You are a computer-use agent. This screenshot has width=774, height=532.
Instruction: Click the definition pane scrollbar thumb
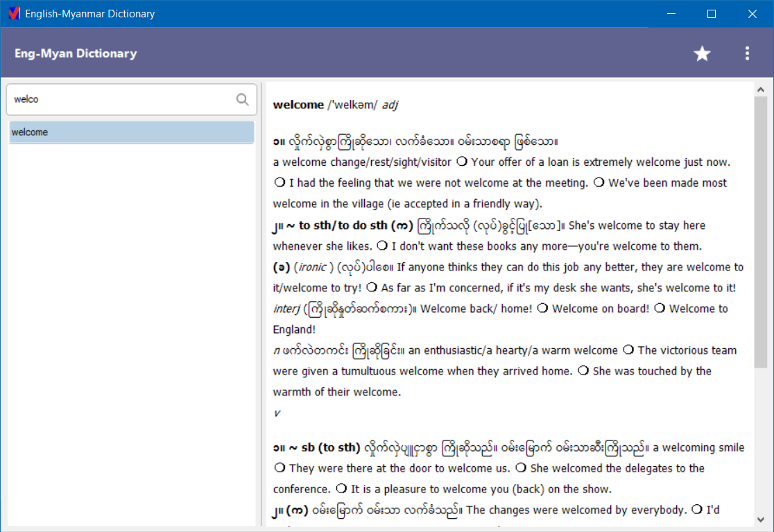point(760,232)
